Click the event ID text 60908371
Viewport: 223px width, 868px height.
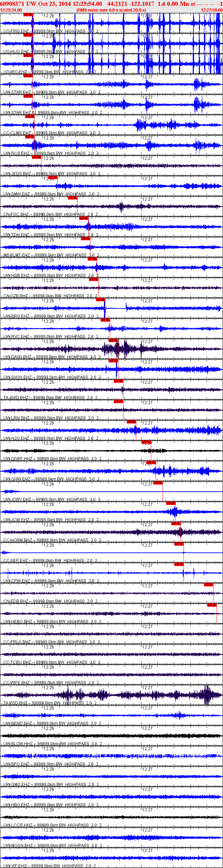click(x=12, y=4)
